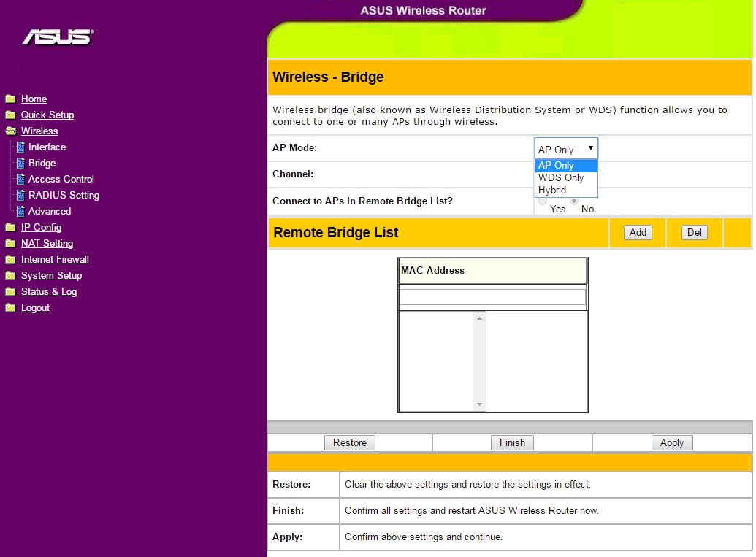Open the AP Mode dropdown
This screenshot has width=756, height=557.
(566, 149)
